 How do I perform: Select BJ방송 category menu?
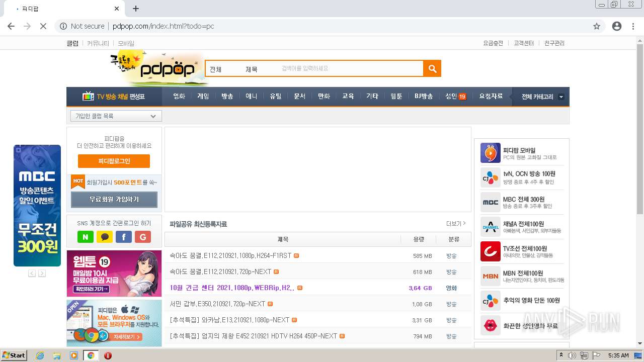(x=424, y=96)
